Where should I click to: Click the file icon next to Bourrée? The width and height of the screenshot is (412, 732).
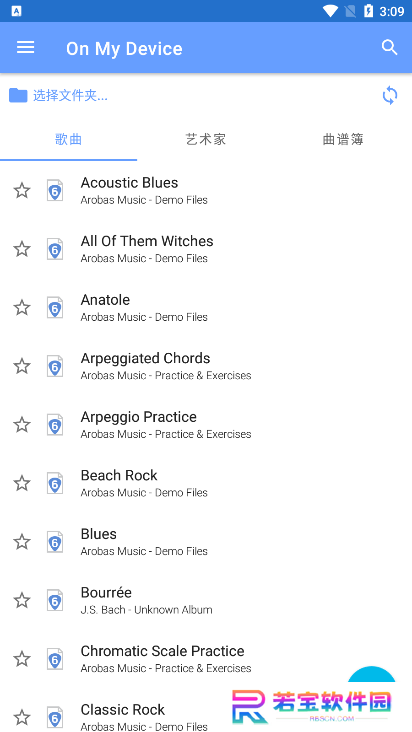coord(55,600)
